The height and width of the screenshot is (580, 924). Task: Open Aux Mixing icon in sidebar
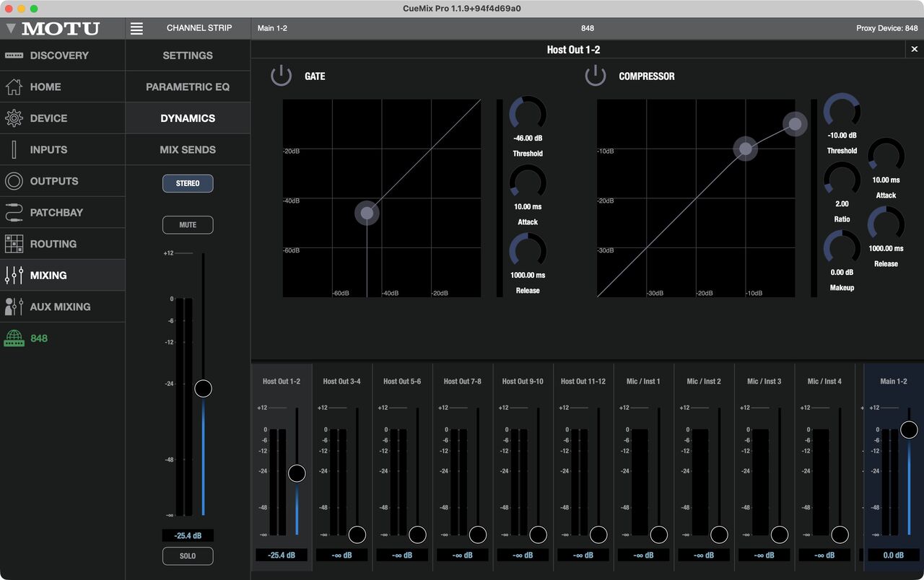pos(14,307)
